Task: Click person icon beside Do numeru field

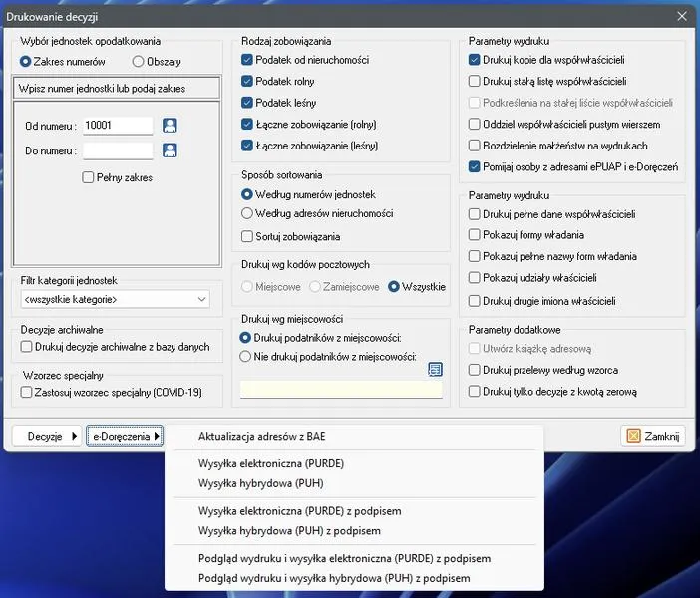Action: (170, 150)
